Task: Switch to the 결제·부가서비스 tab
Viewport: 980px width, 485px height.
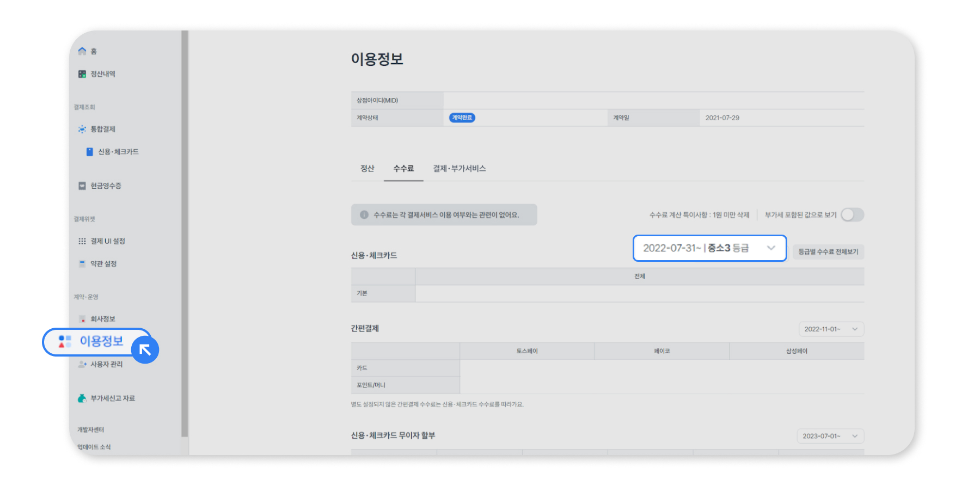Action: pyautogui.click(x=459, y=169)
